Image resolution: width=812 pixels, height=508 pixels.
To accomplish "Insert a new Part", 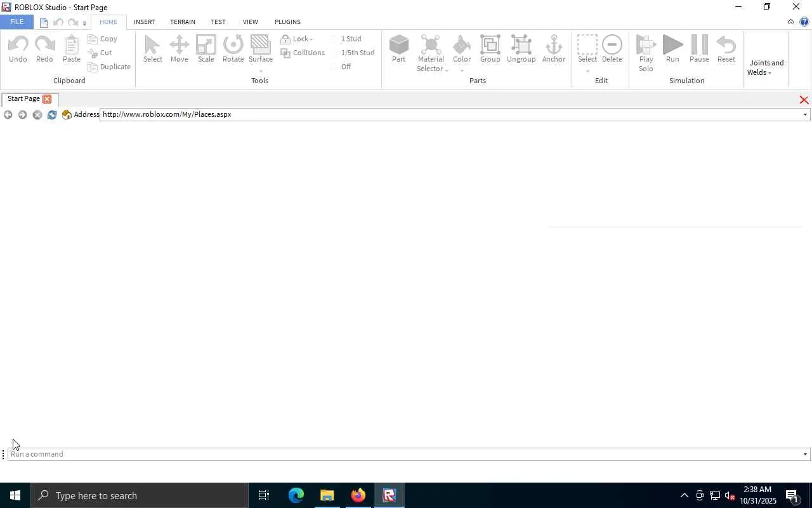I will [x=398, y=49].
